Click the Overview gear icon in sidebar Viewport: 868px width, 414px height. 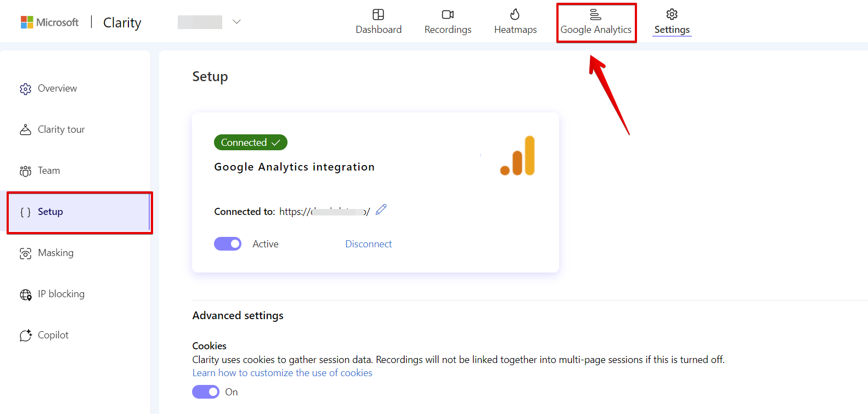[x=26, y=89]
